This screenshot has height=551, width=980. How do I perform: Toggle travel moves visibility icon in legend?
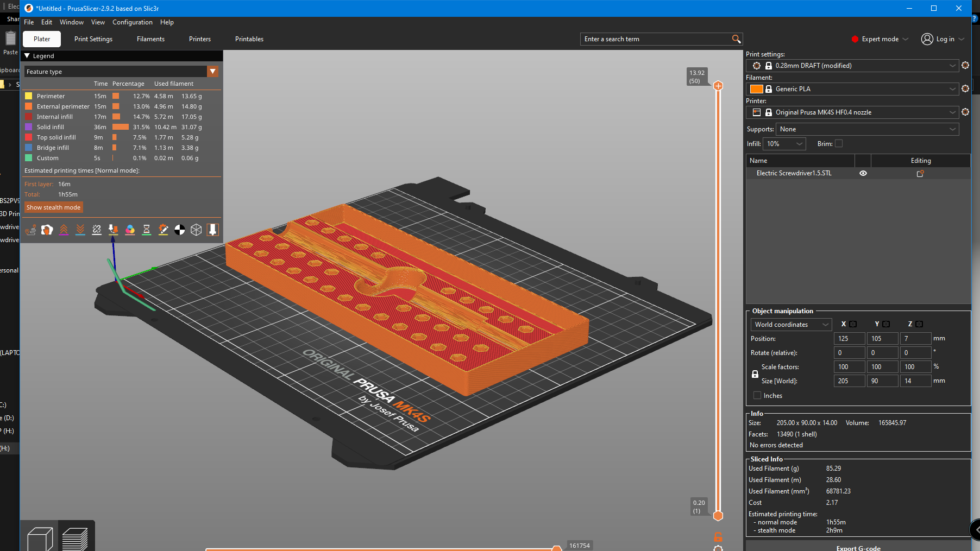(x=30, y=230)
